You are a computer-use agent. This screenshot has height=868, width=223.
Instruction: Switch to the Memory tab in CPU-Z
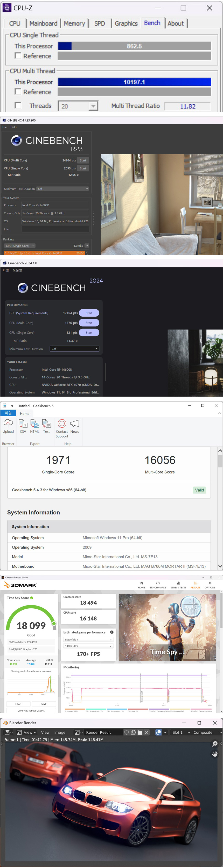[x=74, y=23]
